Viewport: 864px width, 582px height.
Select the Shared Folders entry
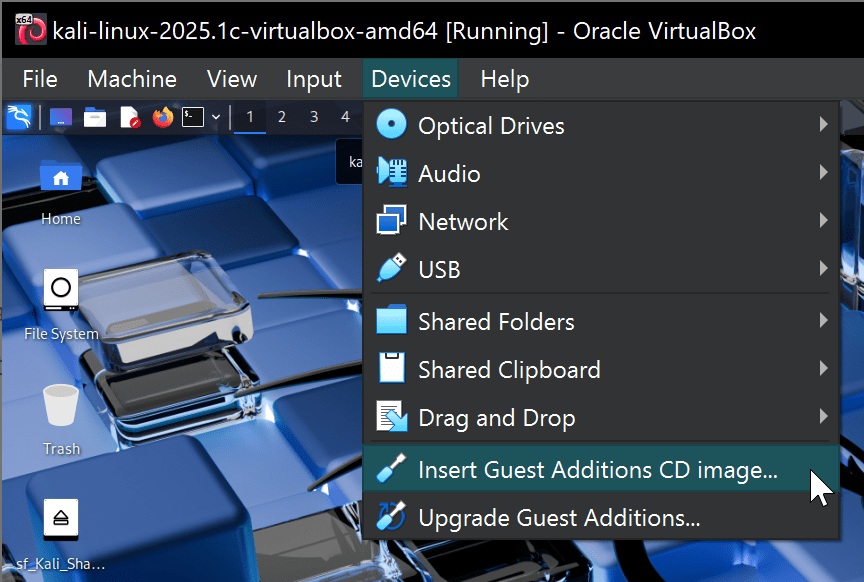click(601, 321)
